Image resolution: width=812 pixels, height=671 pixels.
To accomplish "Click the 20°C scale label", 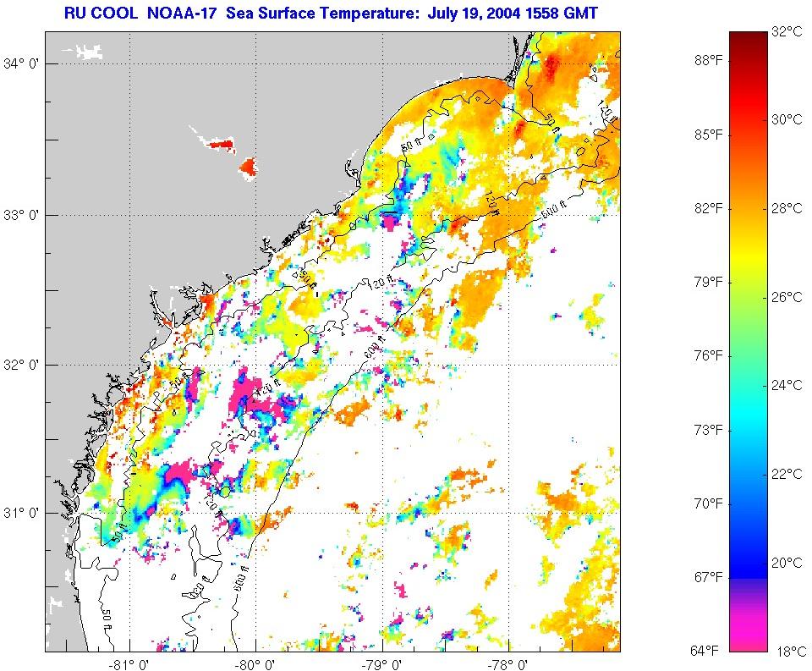I will [x=787, y=563].
